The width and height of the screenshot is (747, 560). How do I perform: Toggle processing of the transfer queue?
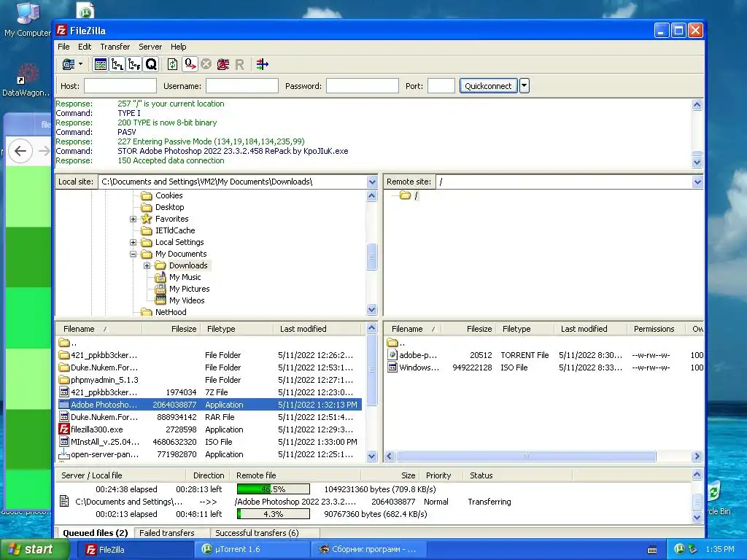190,64
